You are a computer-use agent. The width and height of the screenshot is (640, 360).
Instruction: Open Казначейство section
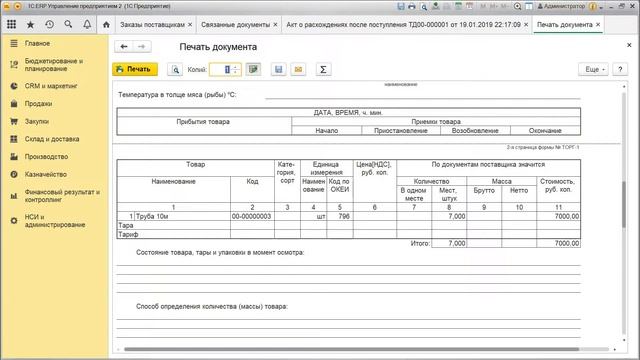click(54, 174)
